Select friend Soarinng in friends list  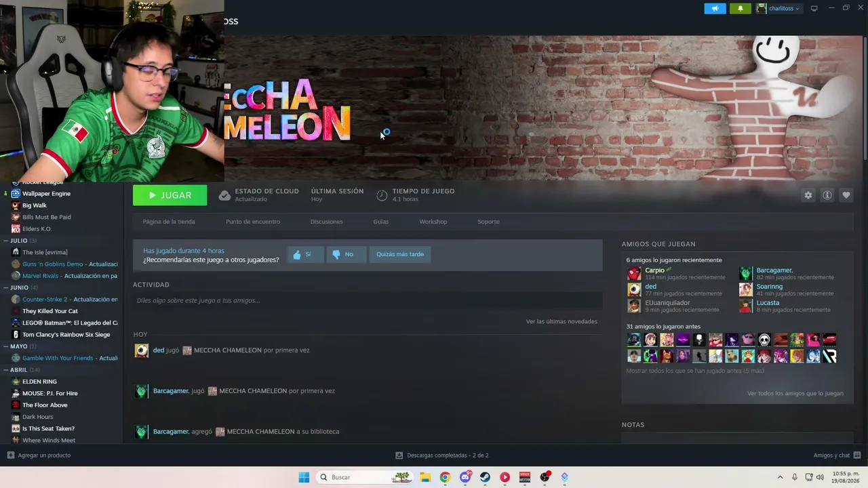click(770, 287)
